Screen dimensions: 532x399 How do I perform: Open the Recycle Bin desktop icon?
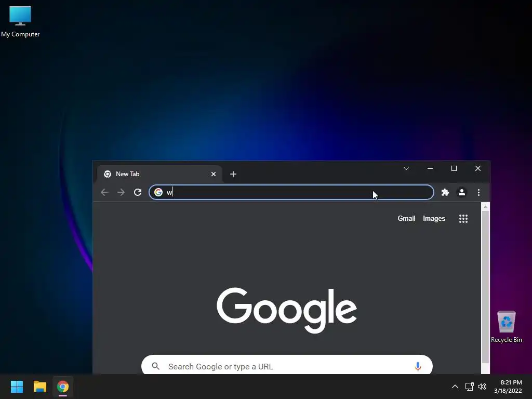pos(506,327)
